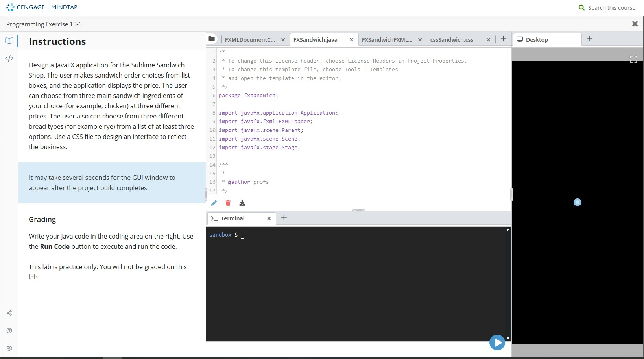Screen dimensions: 644x359
Task: Enter fullscreen on the Desktop preview panel
Action: (633, 59)
